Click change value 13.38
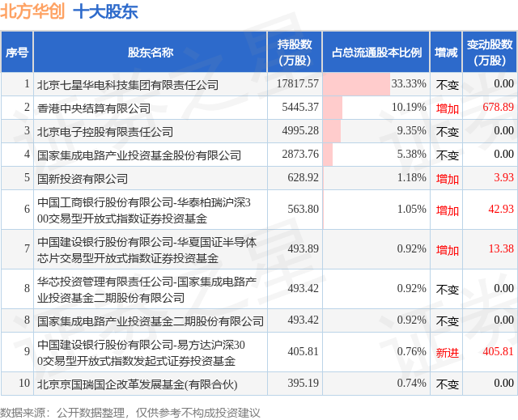518x420 pixels. [x=501, y=248]
